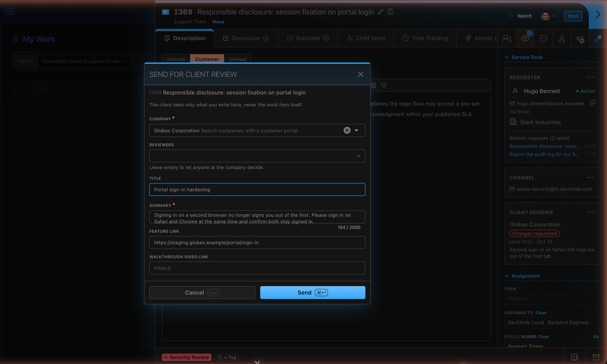This screenshot has height=364, width=607.
Task: Copy Hugo Bennett's email address
Action: click(x=592, y=103)
